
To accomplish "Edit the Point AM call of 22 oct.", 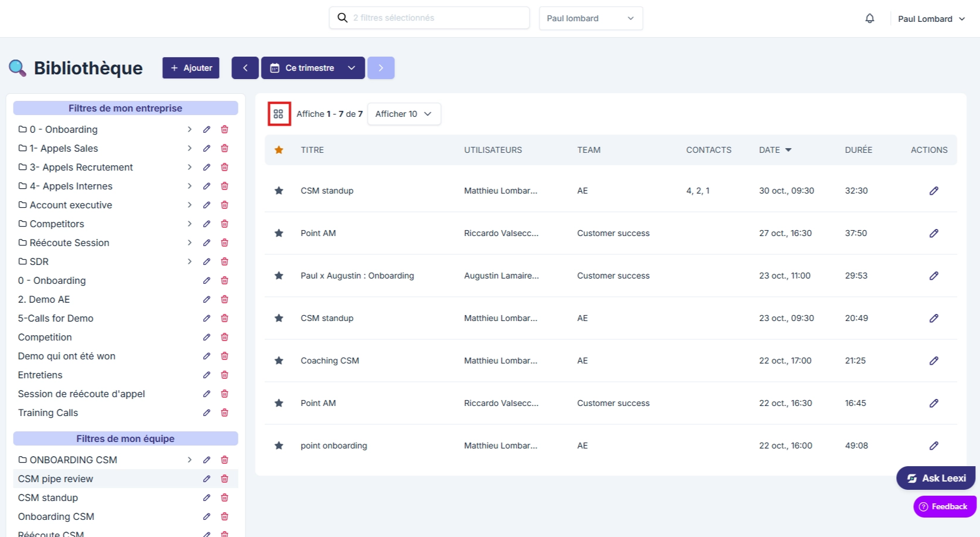I will pos(934,403).
